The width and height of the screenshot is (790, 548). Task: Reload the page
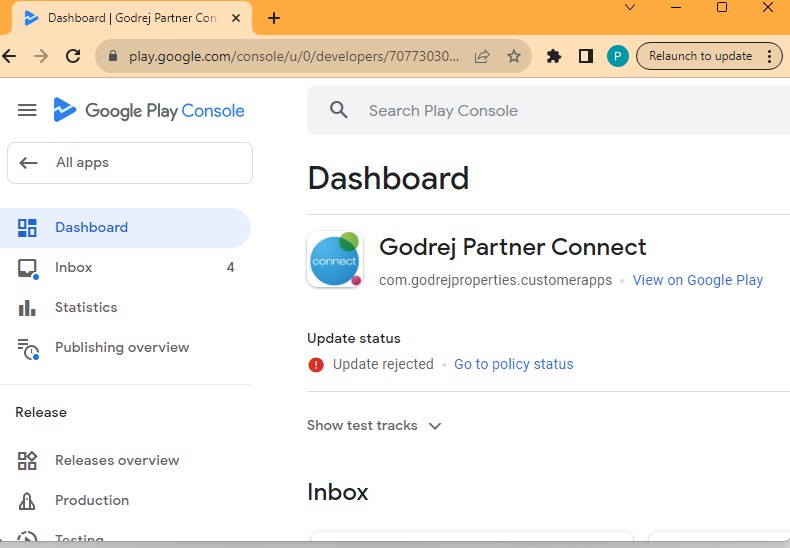[73, 57]
